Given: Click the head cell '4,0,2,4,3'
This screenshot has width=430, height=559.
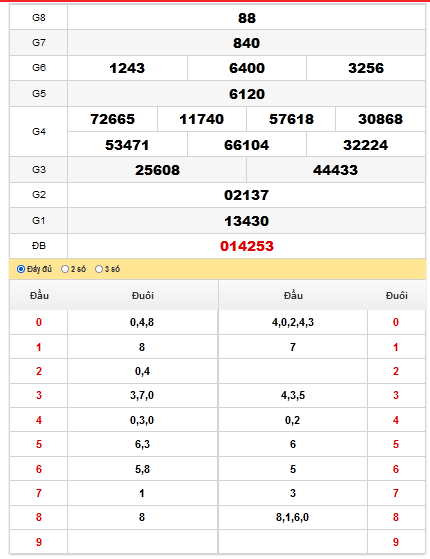Looking at the screenshot, I should point(293,322).
